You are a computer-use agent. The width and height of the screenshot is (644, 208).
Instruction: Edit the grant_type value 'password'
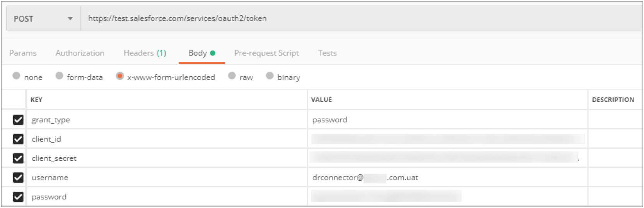point(448,120)
